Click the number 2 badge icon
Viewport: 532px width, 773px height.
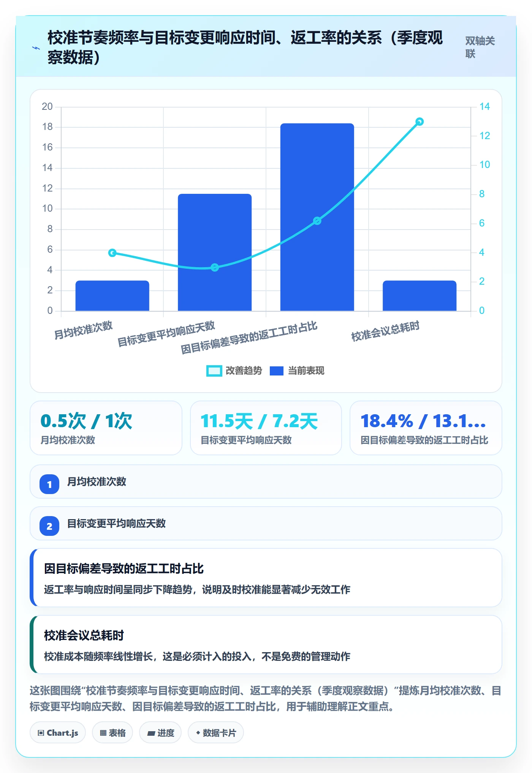pyautogui.click(x=49, y=526)
